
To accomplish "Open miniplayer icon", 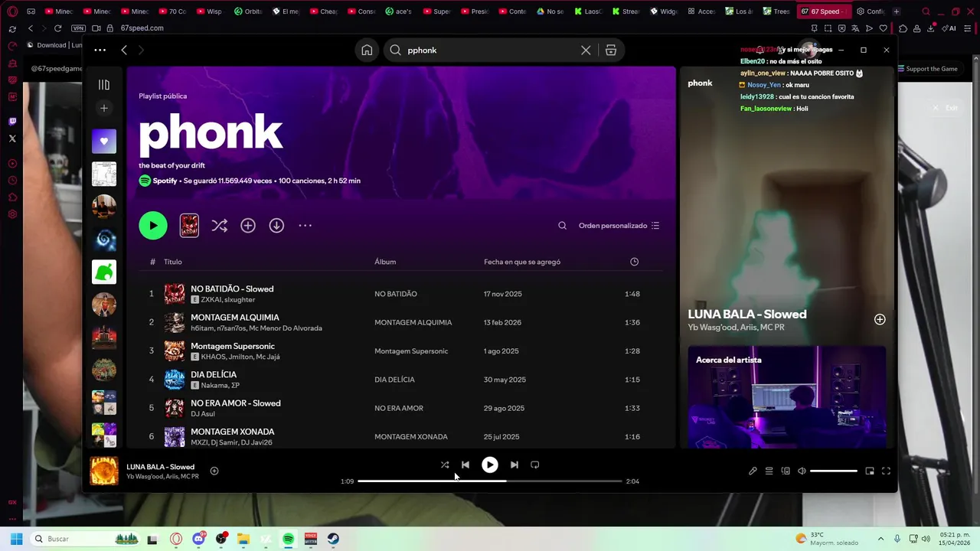I will pyautogui.click(x=870, y=471).
